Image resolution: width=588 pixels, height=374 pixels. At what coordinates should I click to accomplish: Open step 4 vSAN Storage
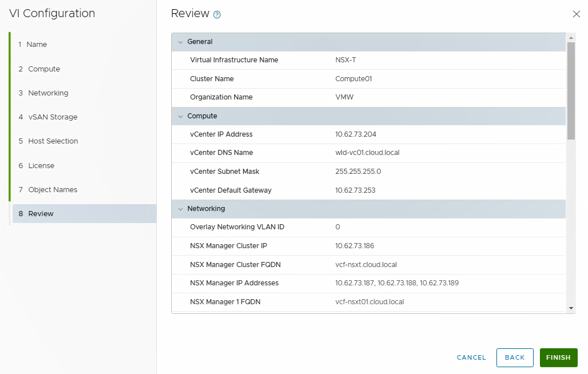52,117
